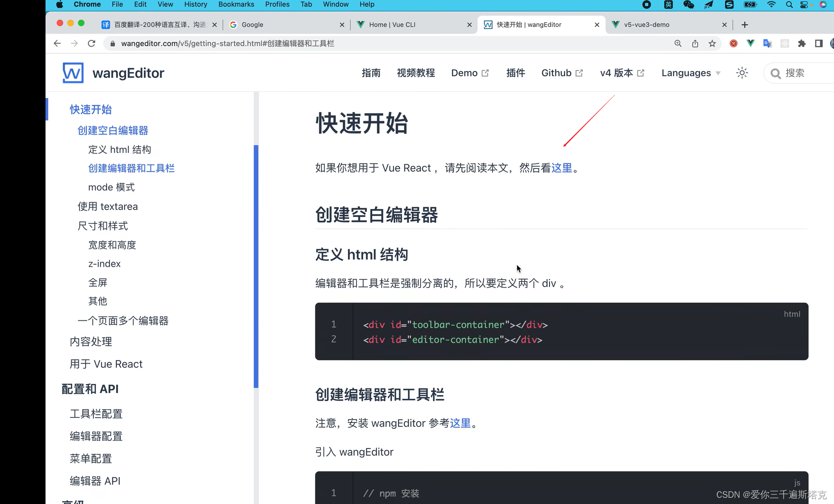Click the 这里 link after Vue React
834x504 pixels.
click(561, 168)
